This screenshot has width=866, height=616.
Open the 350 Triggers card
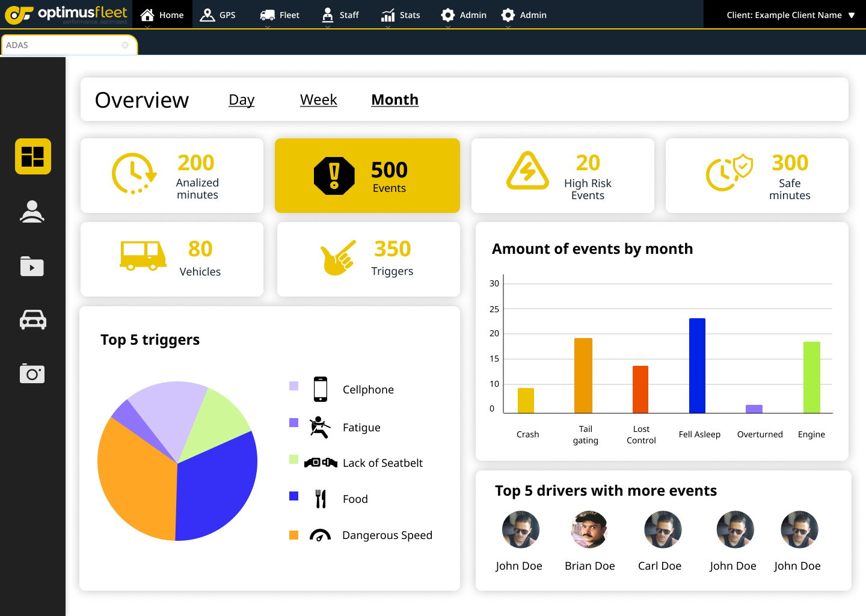(369, 259)
